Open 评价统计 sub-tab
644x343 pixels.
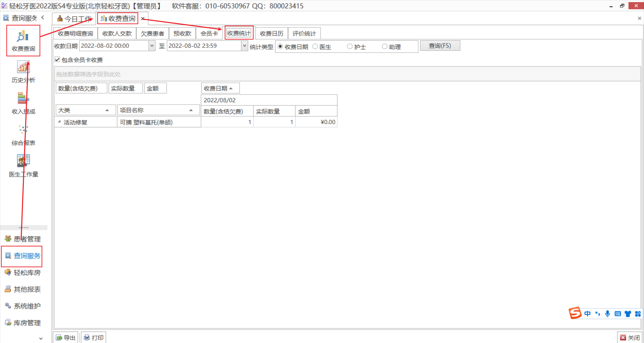(x=304, y=34)
